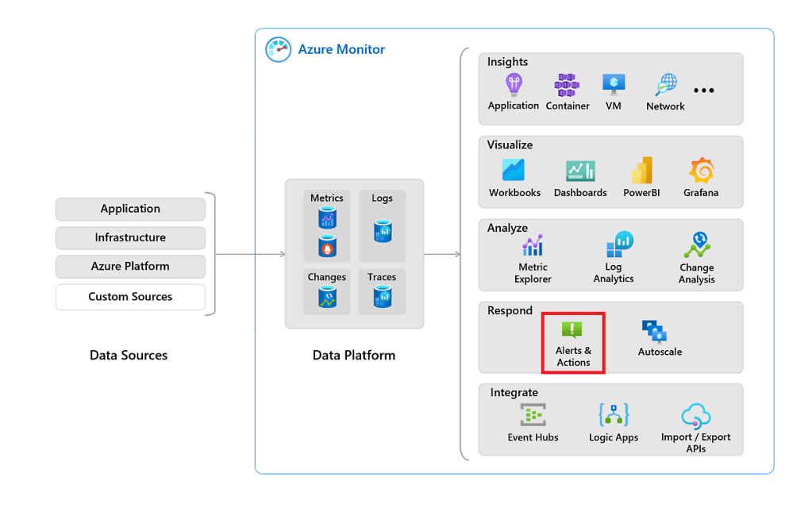
Task: Click the Container insights icon
Action: pyautogui.click(x=567, y=84)
